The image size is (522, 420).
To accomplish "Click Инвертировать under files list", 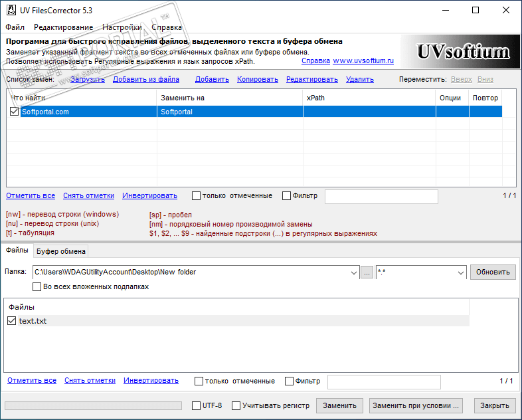I will (x=151, y=380).
